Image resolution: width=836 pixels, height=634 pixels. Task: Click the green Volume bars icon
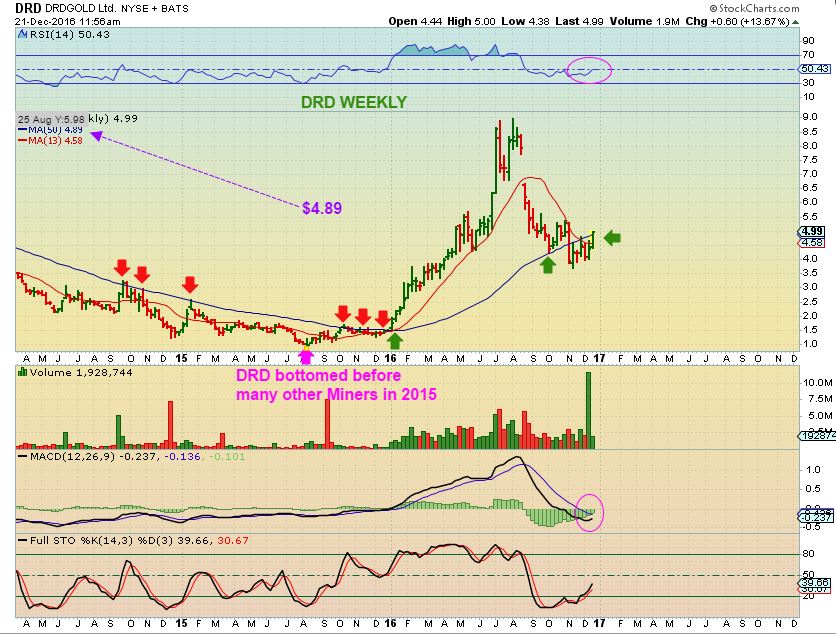[x=23, y=372]
